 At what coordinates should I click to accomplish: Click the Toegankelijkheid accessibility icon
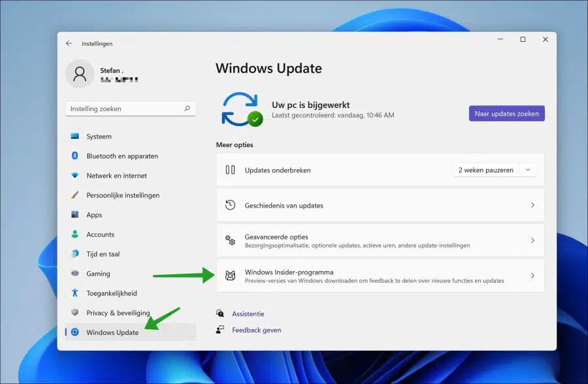tap(74, 293)
